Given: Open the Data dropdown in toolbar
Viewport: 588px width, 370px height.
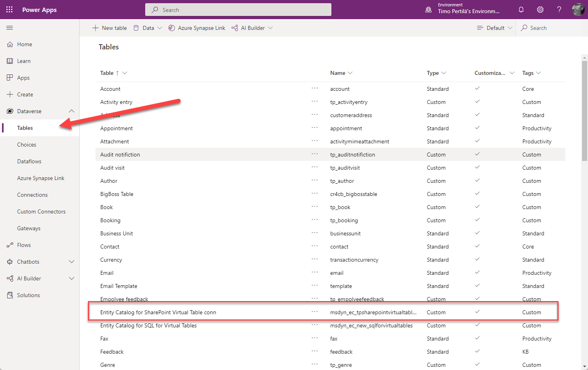Looking at the screenshot, I should click(x=148, y=28).
